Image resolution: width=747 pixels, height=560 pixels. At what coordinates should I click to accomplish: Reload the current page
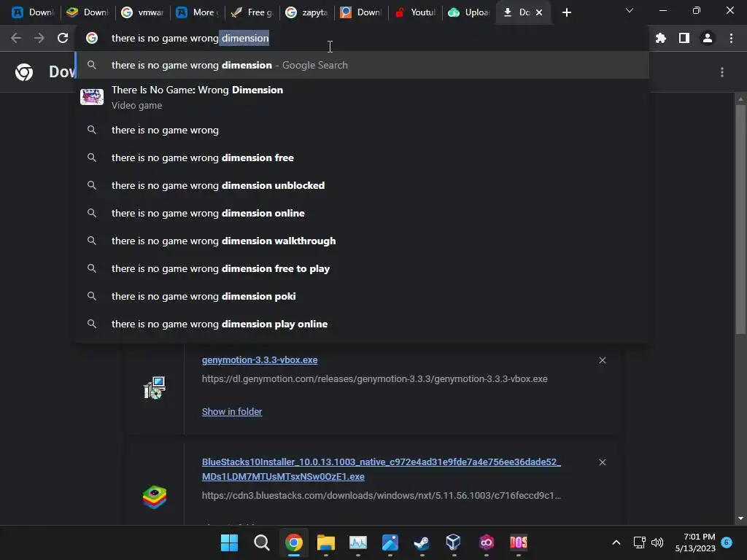tap(63, 38)
